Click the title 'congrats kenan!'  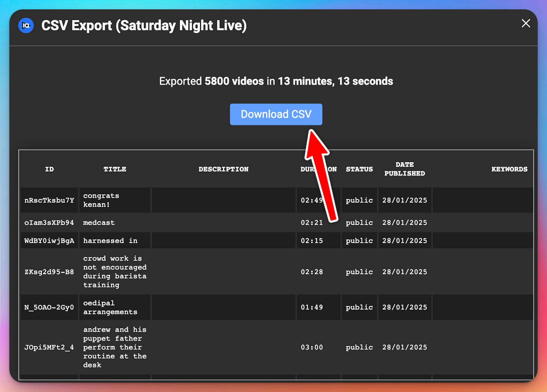(101, 200)
